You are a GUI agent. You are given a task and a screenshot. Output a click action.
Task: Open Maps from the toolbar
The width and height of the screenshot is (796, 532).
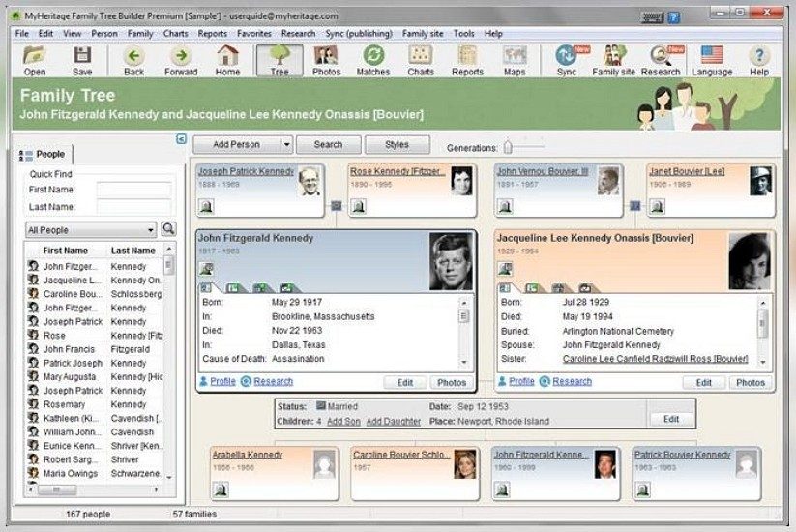point(515,60)
